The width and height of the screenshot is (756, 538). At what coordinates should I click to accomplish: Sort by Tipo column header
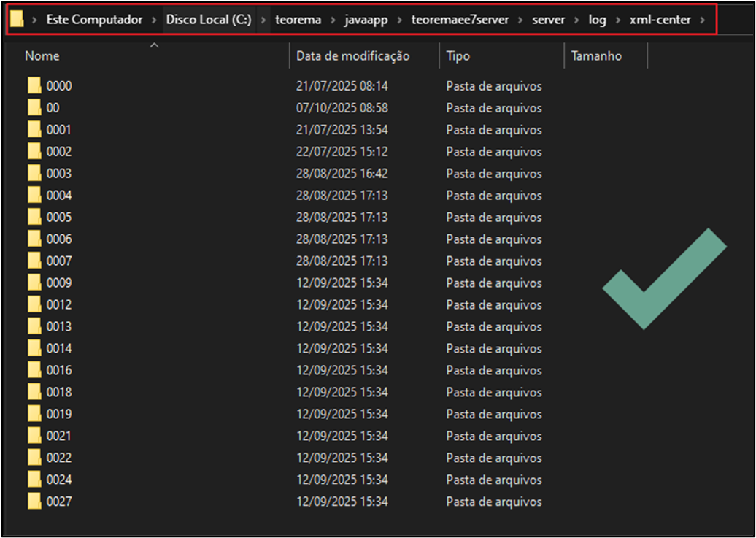pyautogui.click(x=458, y=56)
